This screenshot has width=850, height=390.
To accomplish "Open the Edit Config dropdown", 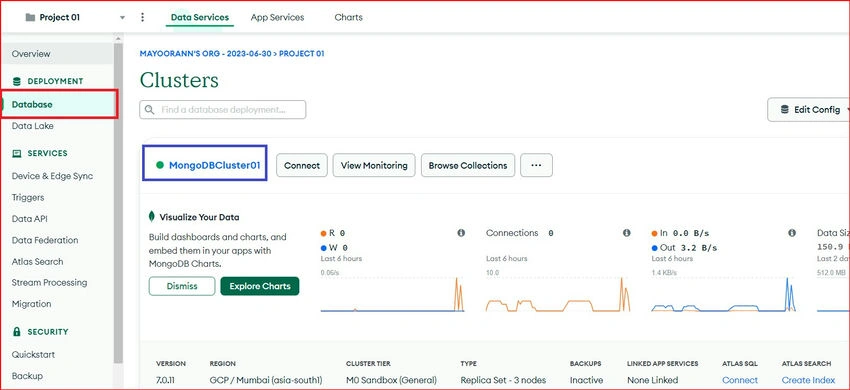I will 809,110.
